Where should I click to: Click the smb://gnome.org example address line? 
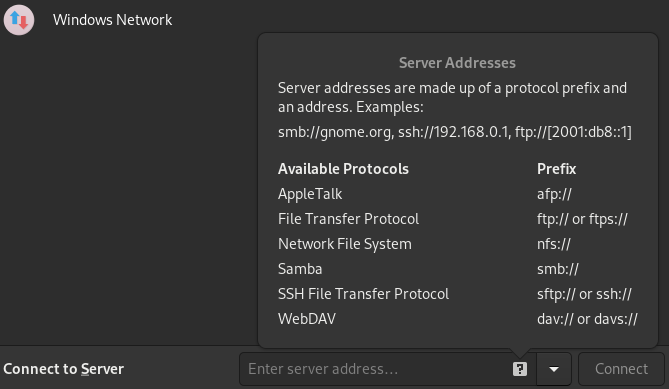455,132
